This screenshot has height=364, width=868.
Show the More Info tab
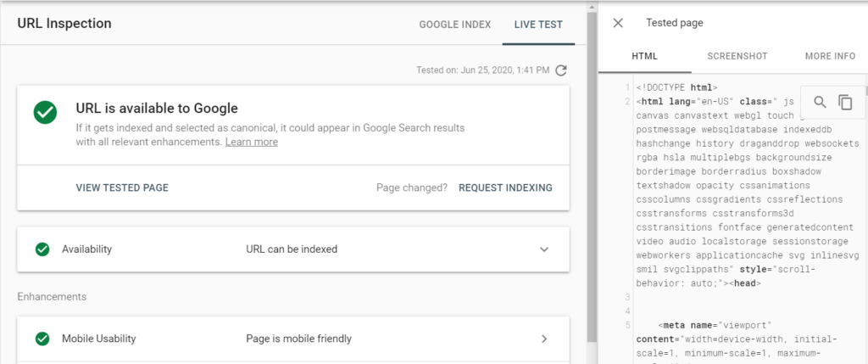(830, 56)
